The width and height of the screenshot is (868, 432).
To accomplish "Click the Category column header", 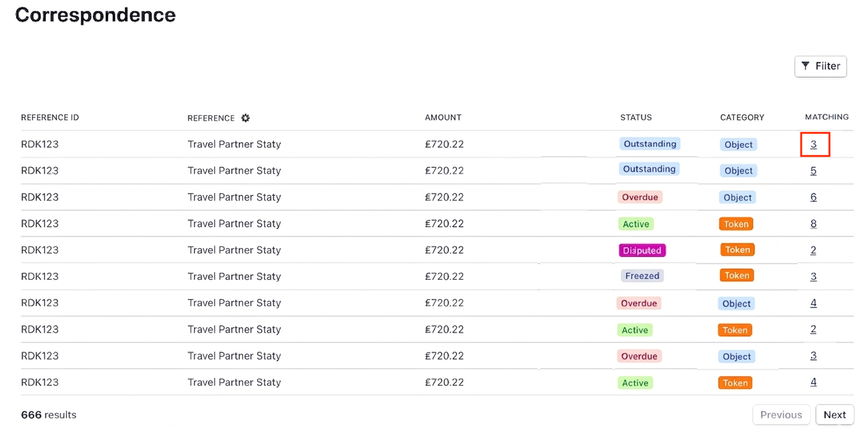I will [x=741, y=117].
